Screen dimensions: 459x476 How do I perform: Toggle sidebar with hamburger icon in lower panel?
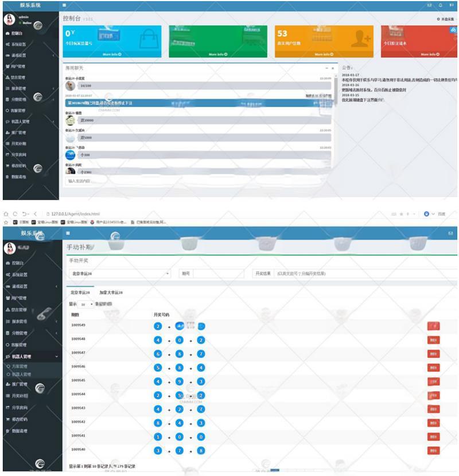point(68,233)
